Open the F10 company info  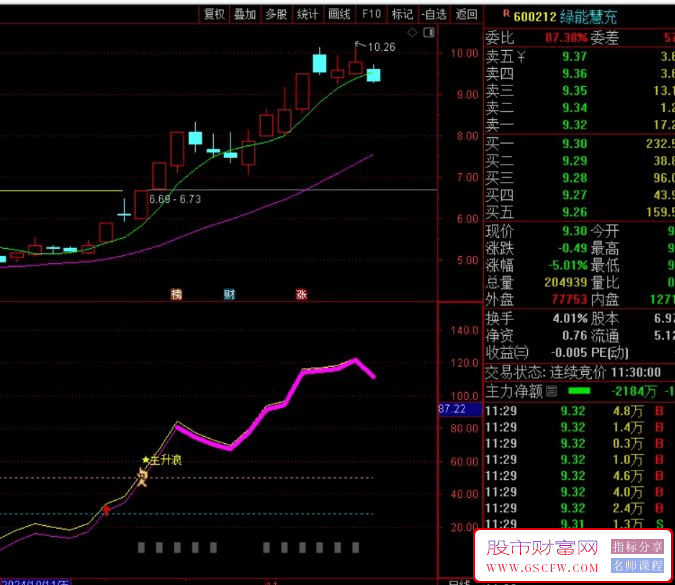coord(371,15)
